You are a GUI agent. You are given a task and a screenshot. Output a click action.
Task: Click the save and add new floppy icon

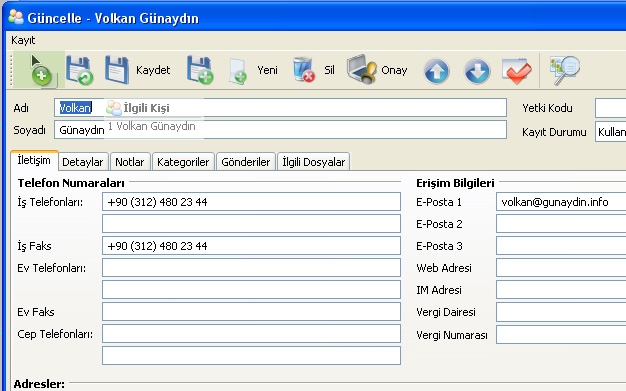(x=200, y=70)
